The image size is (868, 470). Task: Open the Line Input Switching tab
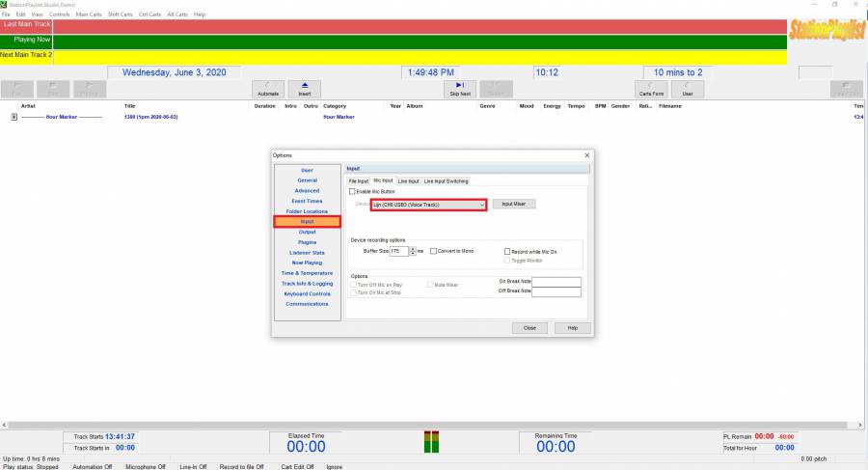pyautogui.click(x=446, y=180)
